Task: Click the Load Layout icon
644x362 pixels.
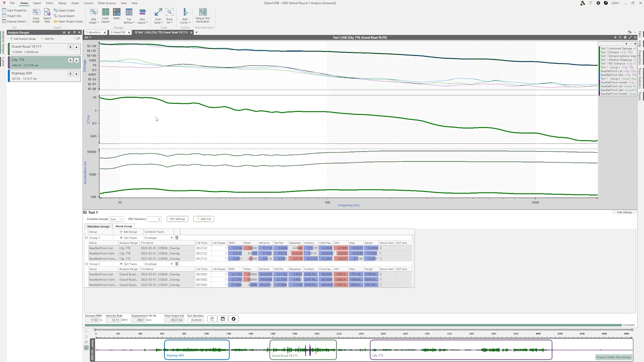Action: [x=105, y=15]
